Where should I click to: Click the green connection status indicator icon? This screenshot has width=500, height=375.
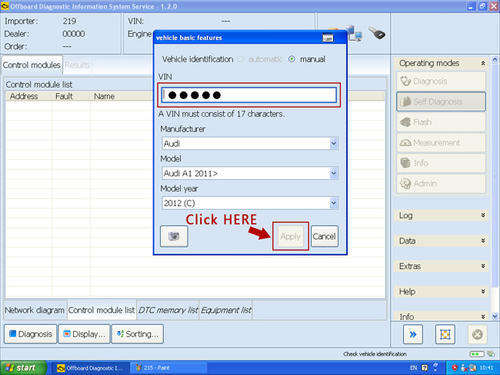[476, 354]
